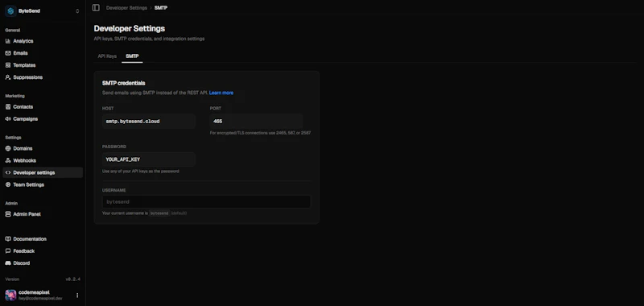Screen dimensions: 644x306
Task: Switch to the API Keys tab
Action: pos(107,56)
